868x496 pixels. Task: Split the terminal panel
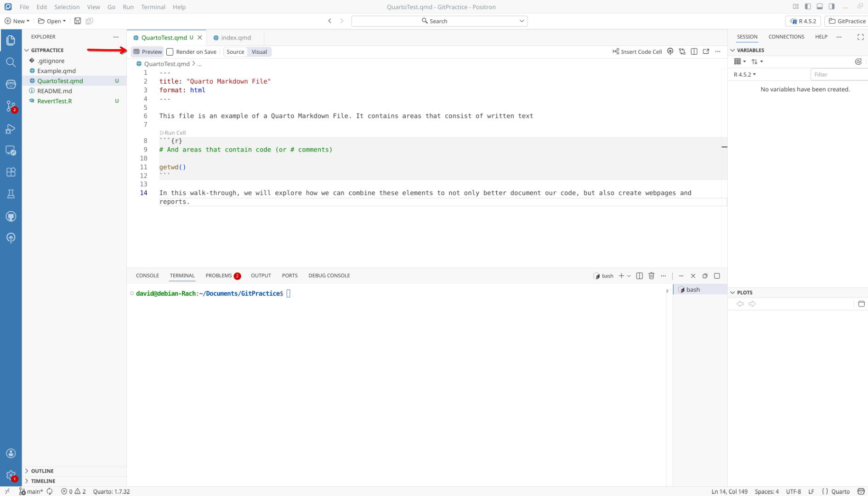639,276
